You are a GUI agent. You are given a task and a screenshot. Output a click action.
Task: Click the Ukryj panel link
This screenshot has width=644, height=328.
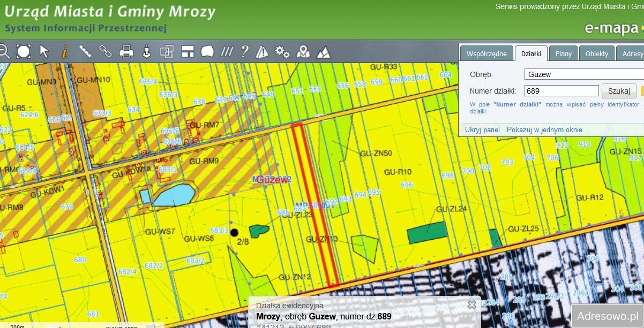[x=482, y=130]
